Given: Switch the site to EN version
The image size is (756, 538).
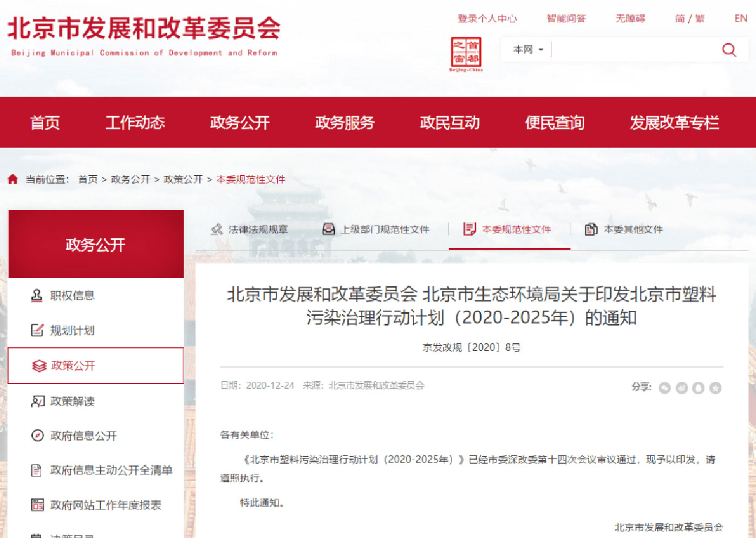Looking at the screenshot, I should (740, 18).
